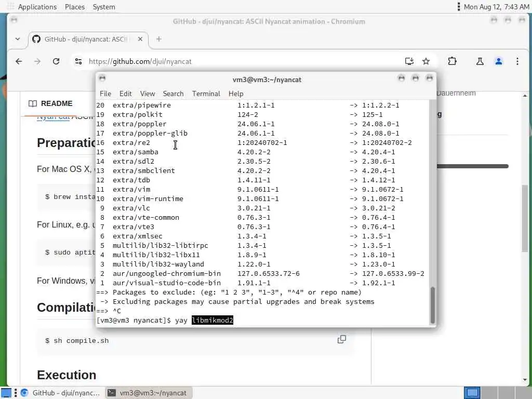This screenshot has width=532, height=399.
Task: Click 'aur/ungoogled-chromium-bin' row in terminal
Action: tap(260, 273)
